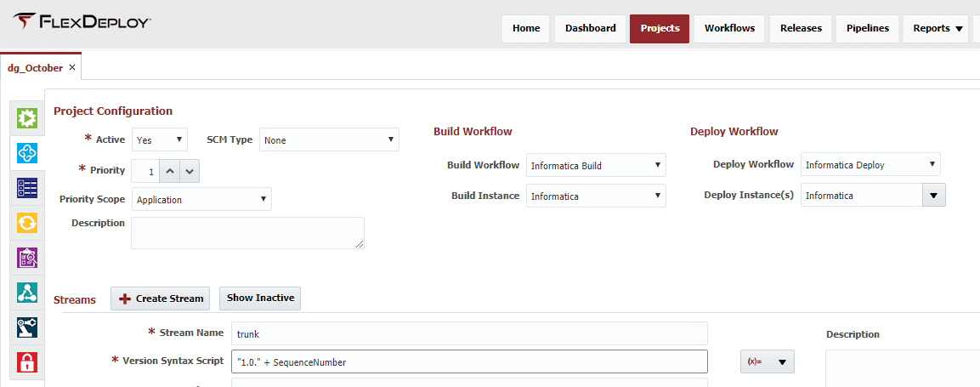Open the Workflows tab
980x387 pixels.
729,29
